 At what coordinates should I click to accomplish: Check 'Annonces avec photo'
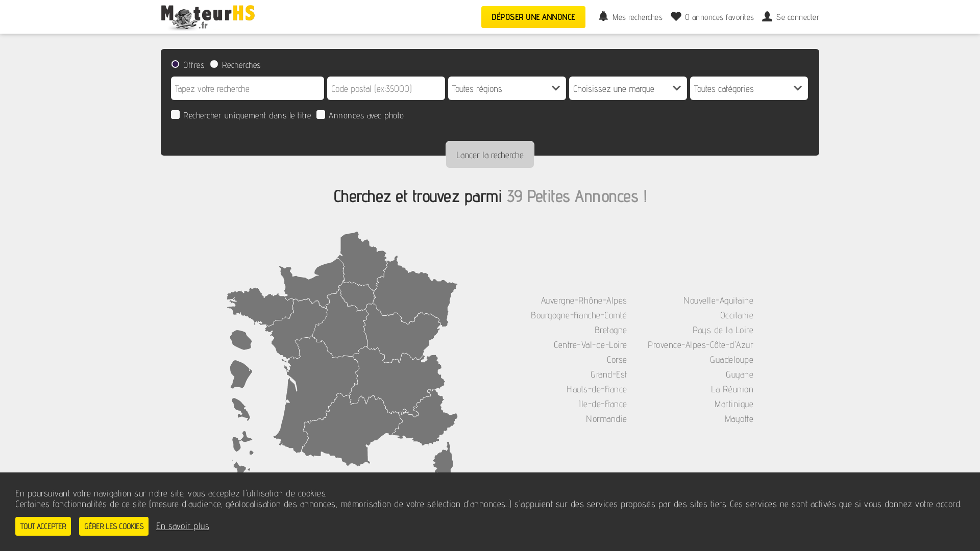tap(321, 114)
